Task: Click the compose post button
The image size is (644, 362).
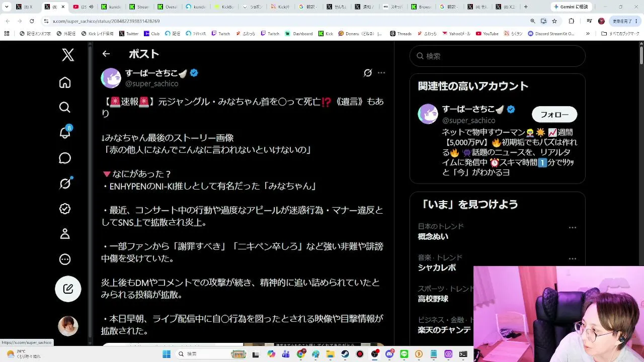Action: tap(68, 289)
